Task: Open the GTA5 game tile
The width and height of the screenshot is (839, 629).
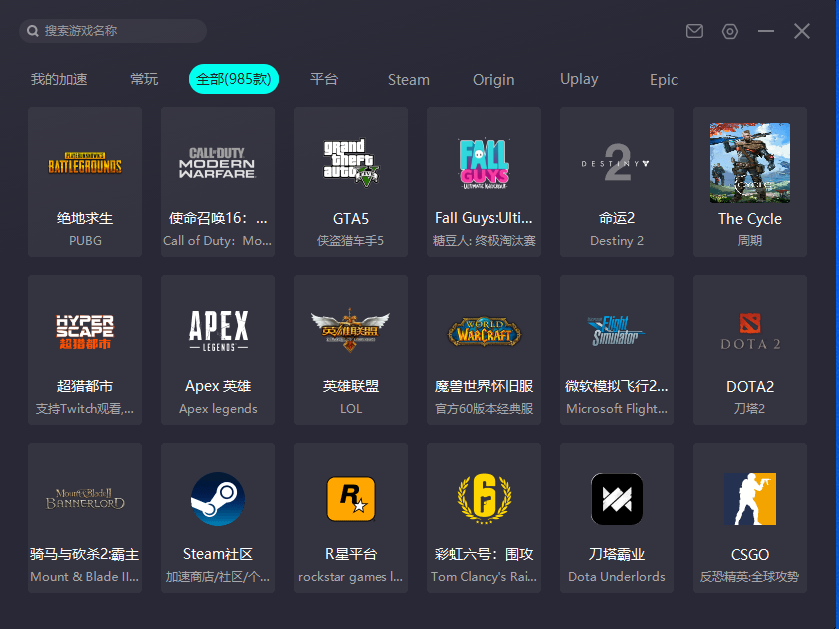Action: (350, 163)
